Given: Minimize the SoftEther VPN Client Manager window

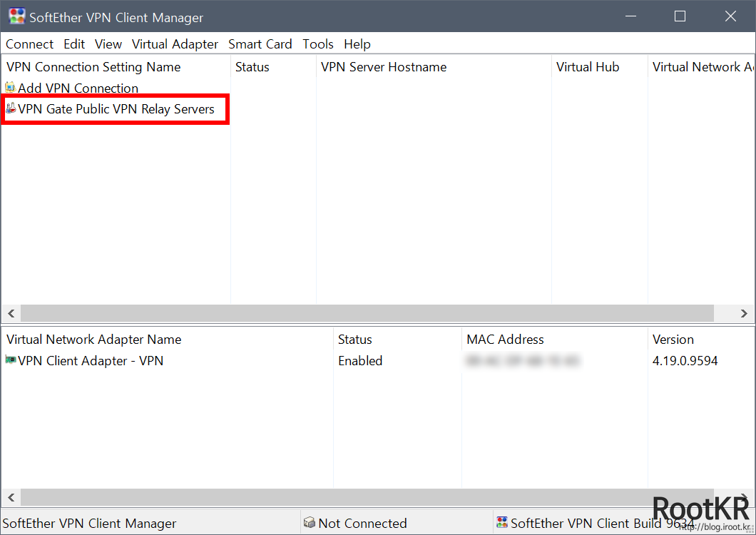Looking at the screenshot, I should pos(630,16).
